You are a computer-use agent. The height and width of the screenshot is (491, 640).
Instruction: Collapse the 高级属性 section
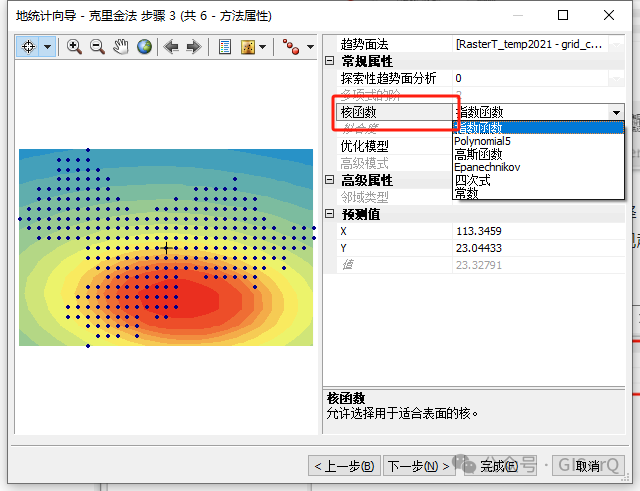click(x=330, y=180)
